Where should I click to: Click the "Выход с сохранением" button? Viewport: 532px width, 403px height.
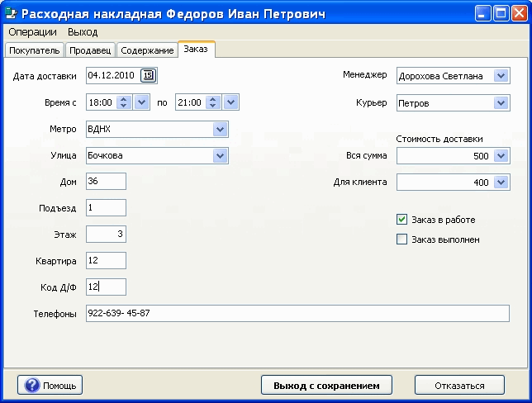pyautogui.click(x=326, y=386)
